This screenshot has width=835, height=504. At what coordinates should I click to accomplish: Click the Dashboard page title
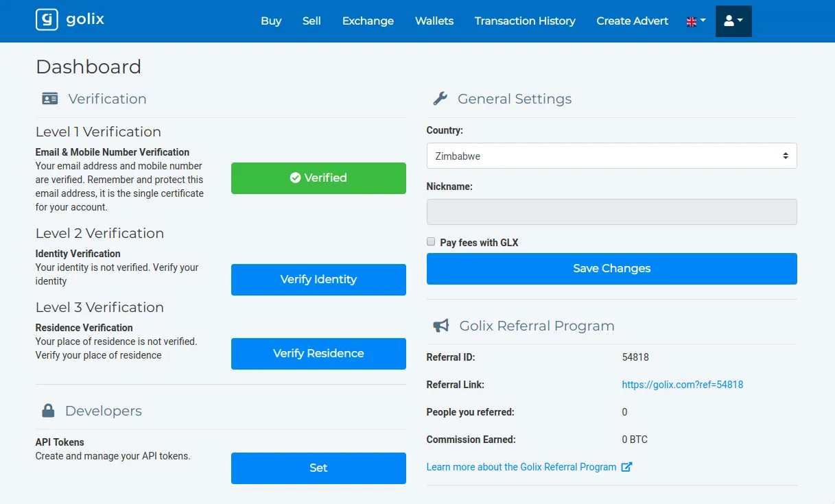coord(89,67)
